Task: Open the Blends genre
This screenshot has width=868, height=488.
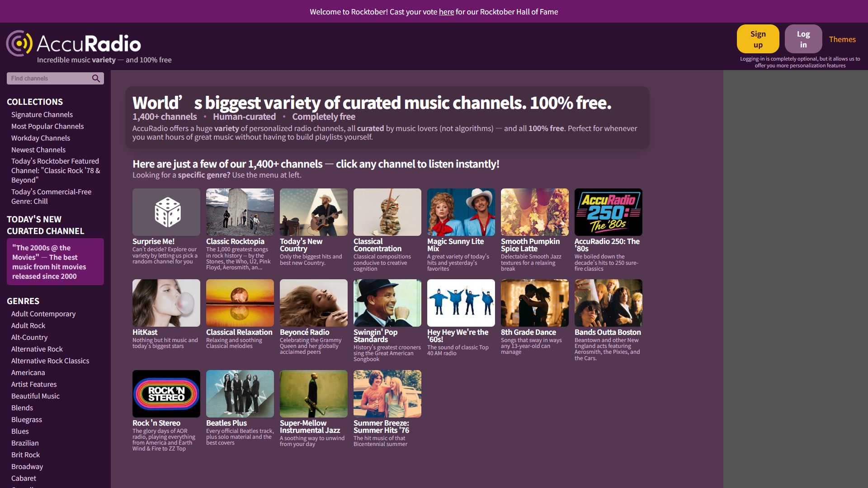Action: (22, 408)
